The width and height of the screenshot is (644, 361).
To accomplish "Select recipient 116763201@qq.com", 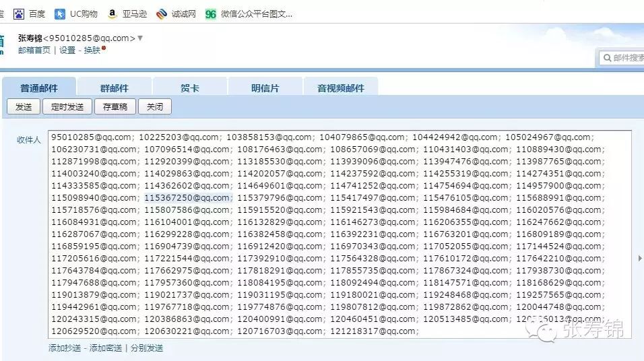I will pyautogui.click(x=465, y=234).
